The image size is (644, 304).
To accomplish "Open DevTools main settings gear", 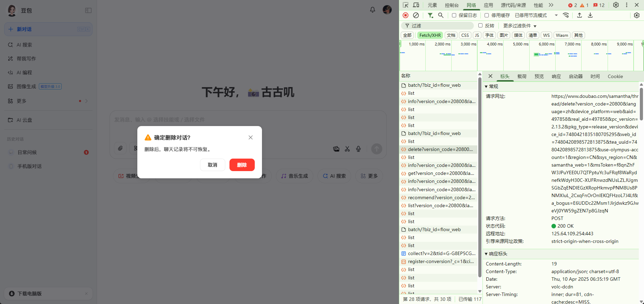I will point(616,5).
